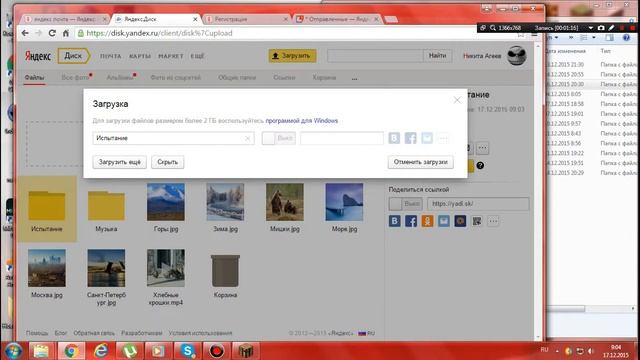Image resolution: width=640 pixels, height=360 pixels.
Task: Share link by mail in side panel
Action: pos(444,221)
